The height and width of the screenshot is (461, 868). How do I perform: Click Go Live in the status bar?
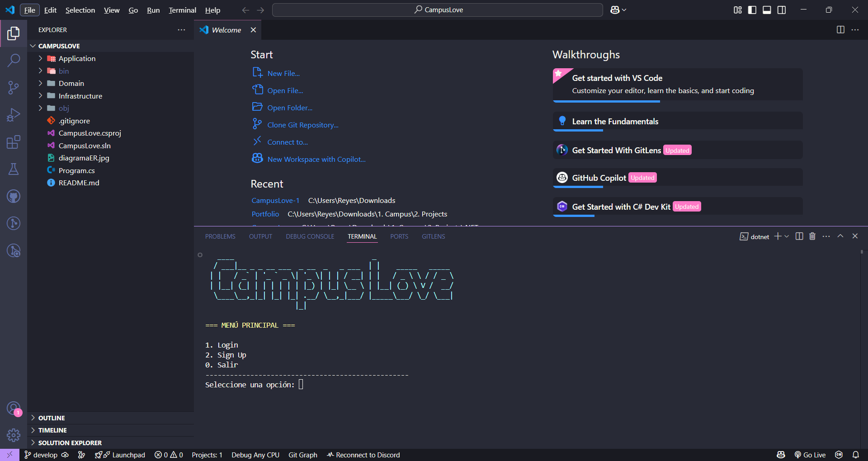(x=810, y=455)
